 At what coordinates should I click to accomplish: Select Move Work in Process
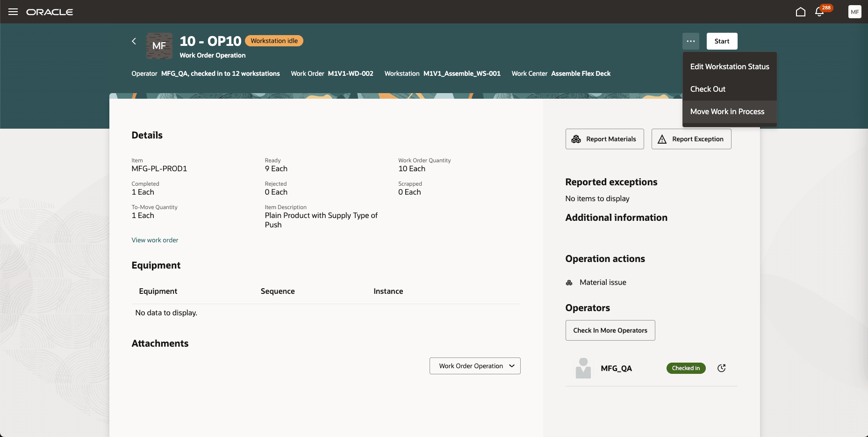point(727,111)
